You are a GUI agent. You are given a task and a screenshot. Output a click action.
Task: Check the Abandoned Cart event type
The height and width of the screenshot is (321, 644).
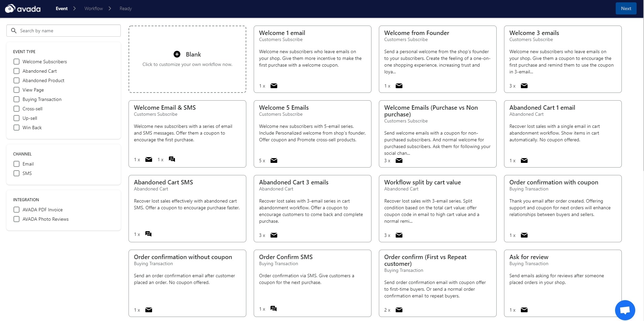tap(16, 71)
